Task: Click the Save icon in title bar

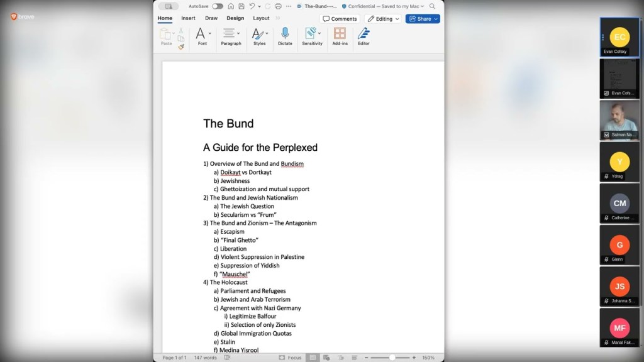Action: (x=241, y=6)
